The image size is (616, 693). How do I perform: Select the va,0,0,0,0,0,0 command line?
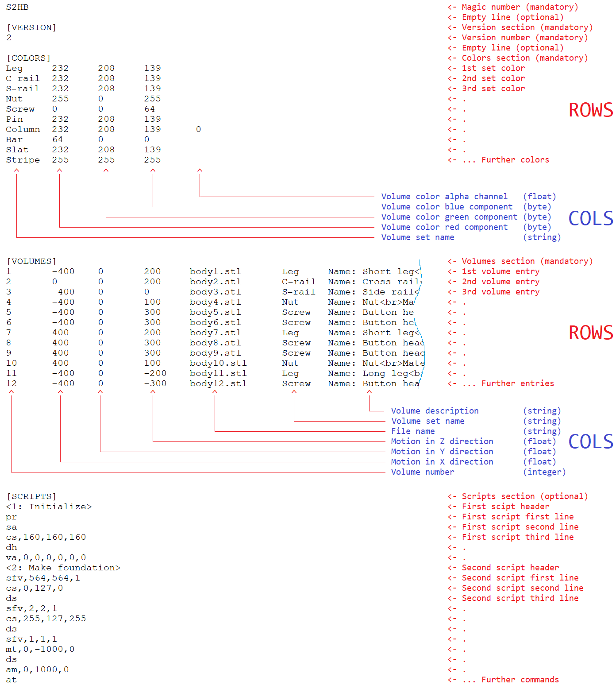point(46,557)
